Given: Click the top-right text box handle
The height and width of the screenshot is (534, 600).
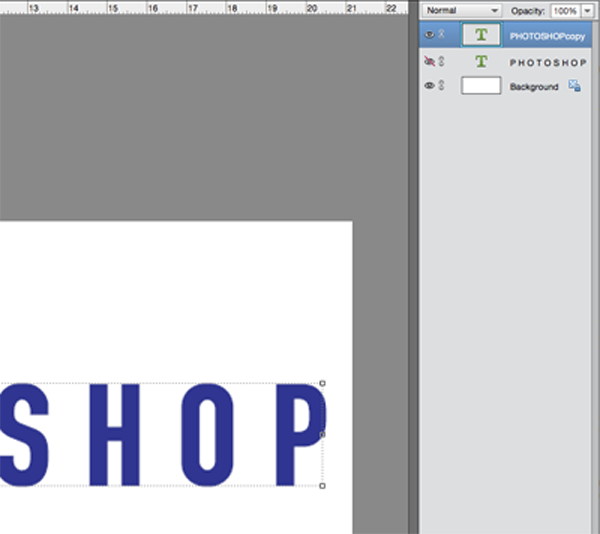Looking at the screenshot, I should 322,383.
